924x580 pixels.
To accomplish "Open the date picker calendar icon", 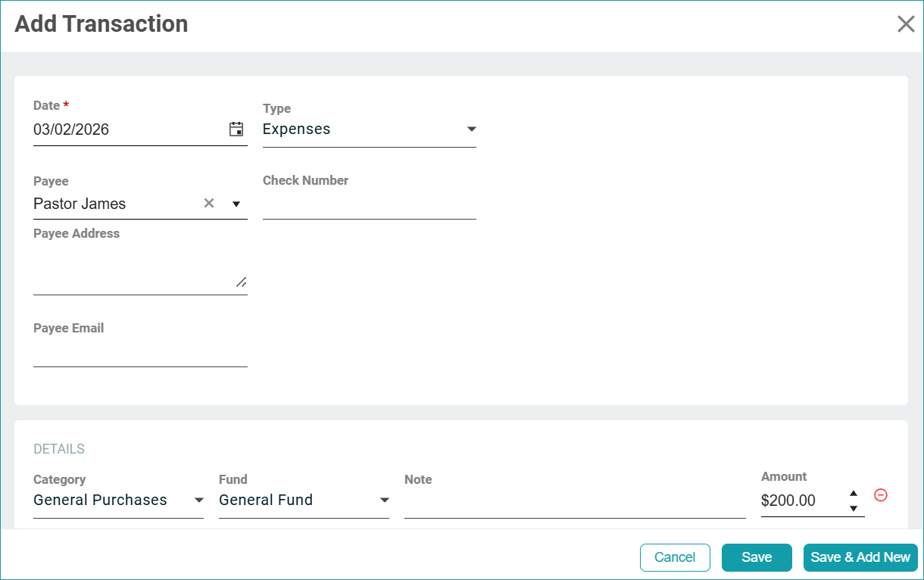I will (x=236, y=129).
